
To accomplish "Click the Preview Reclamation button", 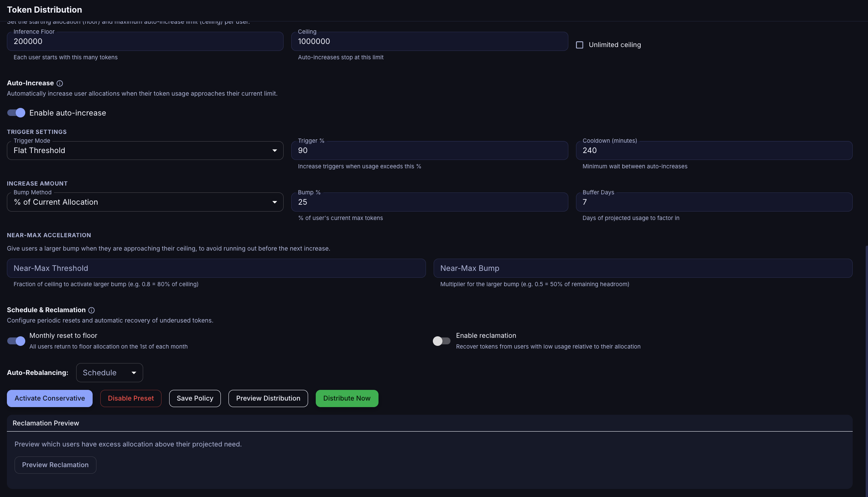I will click(x=55, y=465).
